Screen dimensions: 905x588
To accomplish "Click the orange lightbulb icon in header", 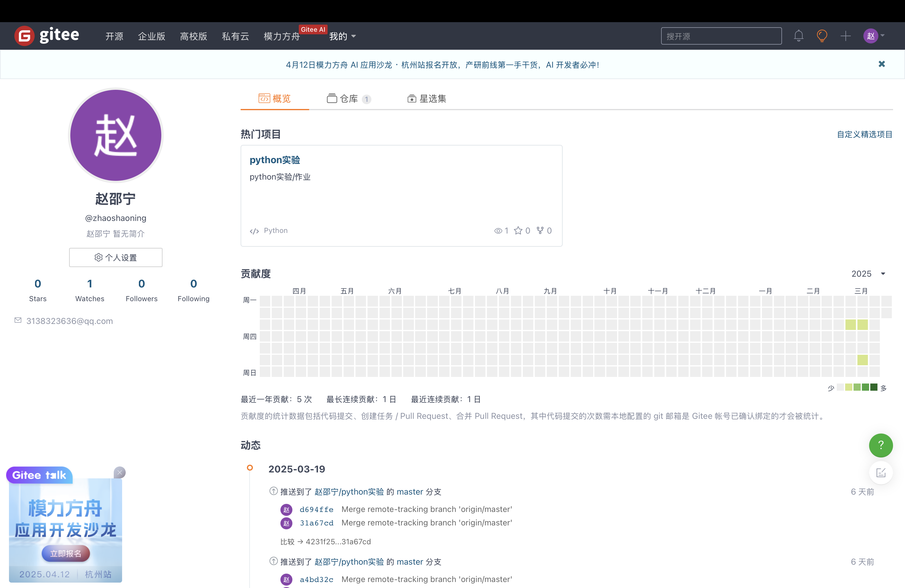I will point(822,36).
